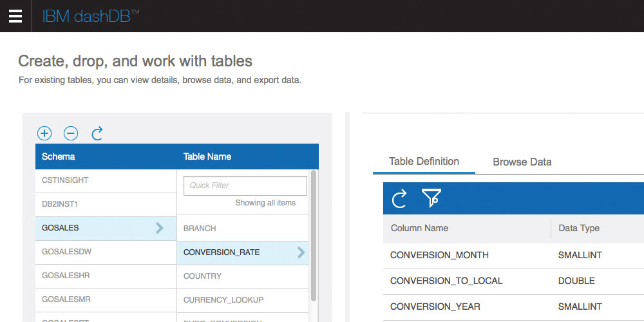Select the DB2INST1 schema
Image resolution: width=644 pixels, height=322 pixels.
(x=106, y=205)
